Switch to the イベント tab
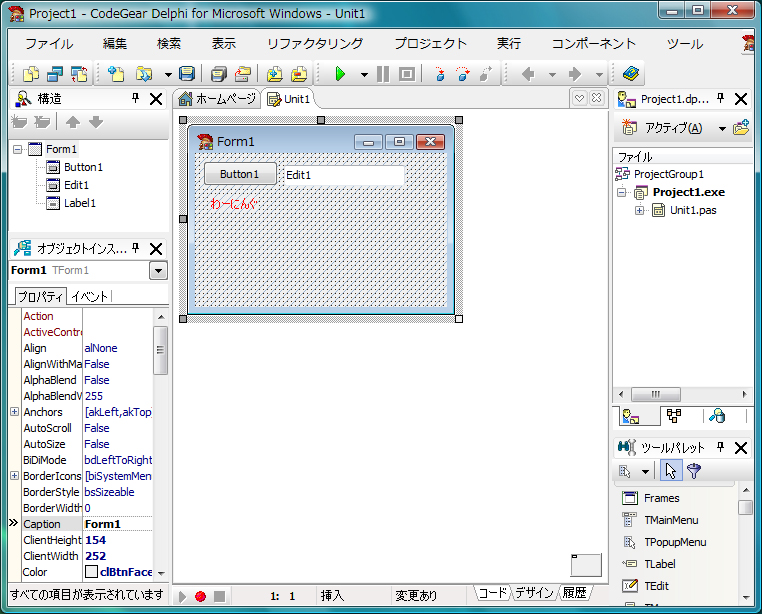762x614 pixels. pos(89,296)
